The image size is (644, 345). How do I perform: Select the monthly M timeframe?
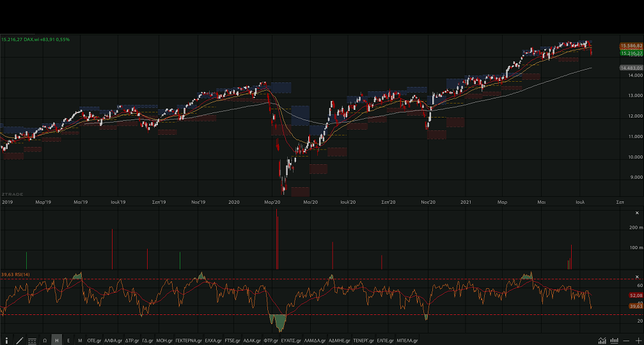tap(80, 341)
